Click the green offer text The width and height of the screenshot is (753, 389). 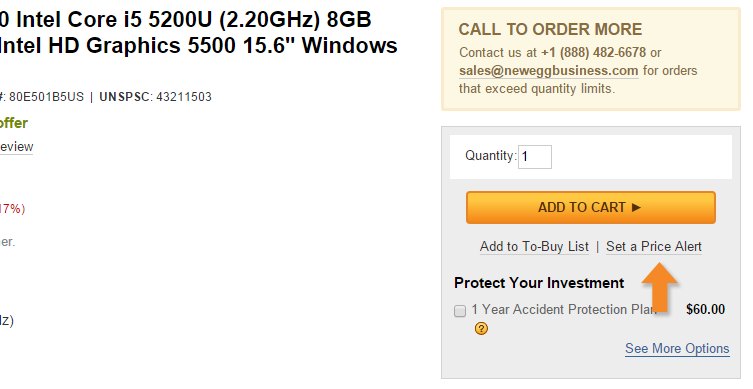coord(14,123)
